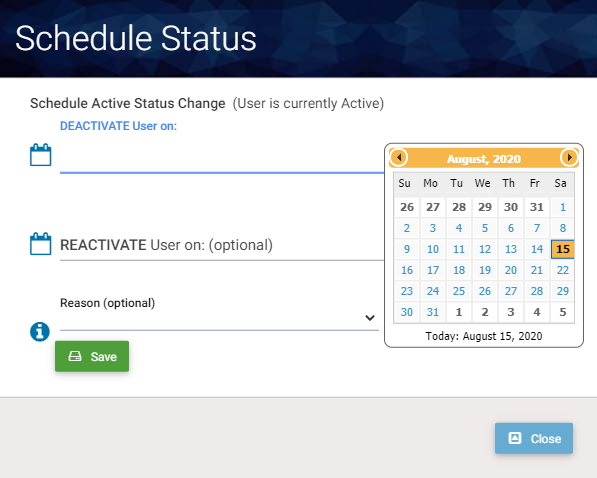Expand the Reason (optional) dropdown arrow
The width and height of the screenshot is (597, 478).
(370, 318)
